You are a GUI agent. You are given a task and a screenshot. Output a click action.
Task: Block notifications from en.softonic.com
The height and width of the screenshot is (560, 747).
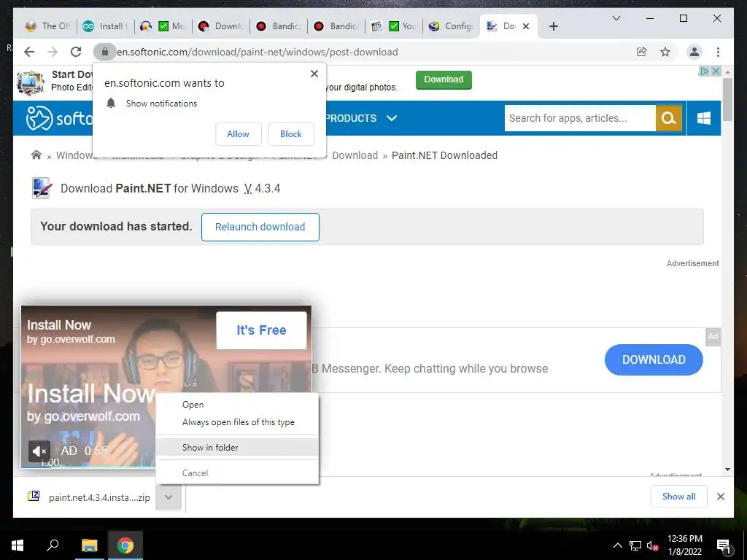click(x=290, y=134)
